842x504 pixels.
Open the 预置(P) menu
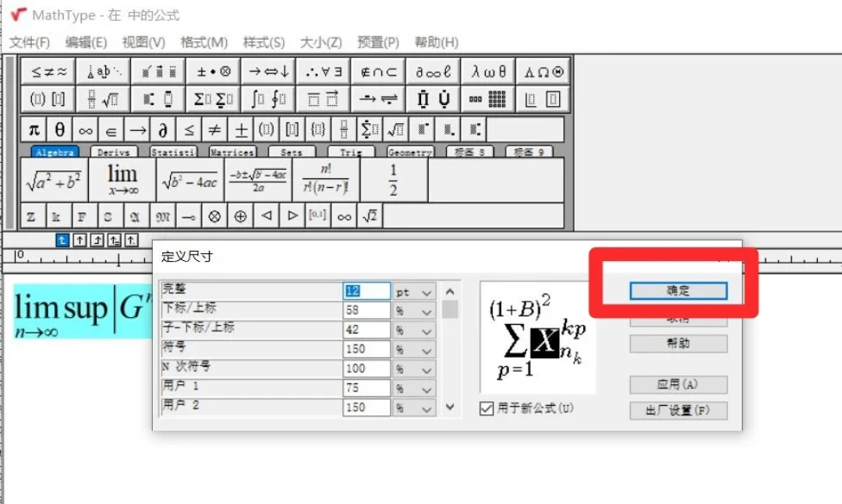click(x=378, y=42)
